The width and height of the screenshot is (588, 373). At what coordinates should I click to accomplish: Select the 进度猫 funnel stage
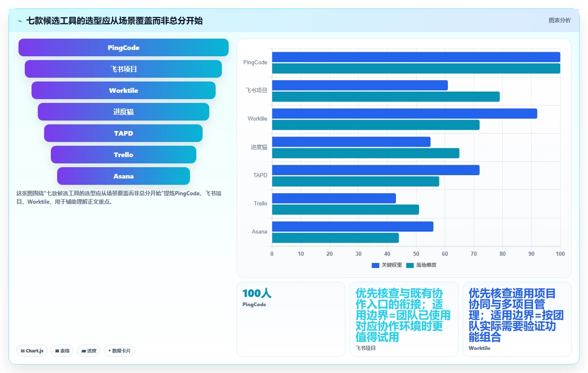124,112
